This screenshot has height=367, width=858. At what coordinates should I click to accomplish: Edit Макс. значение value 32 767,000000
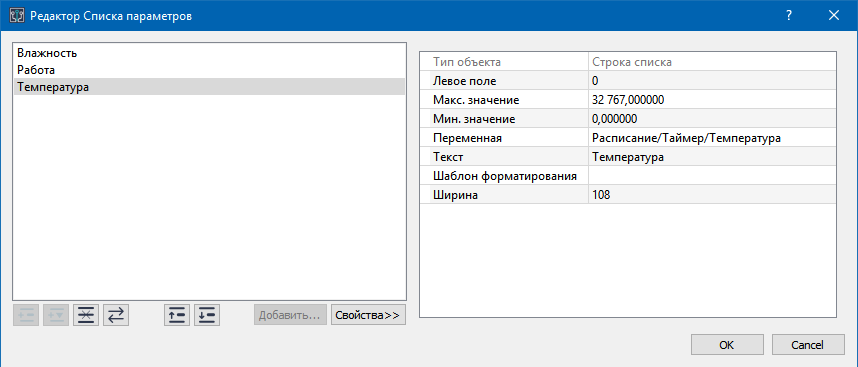[x=712, y=100]
